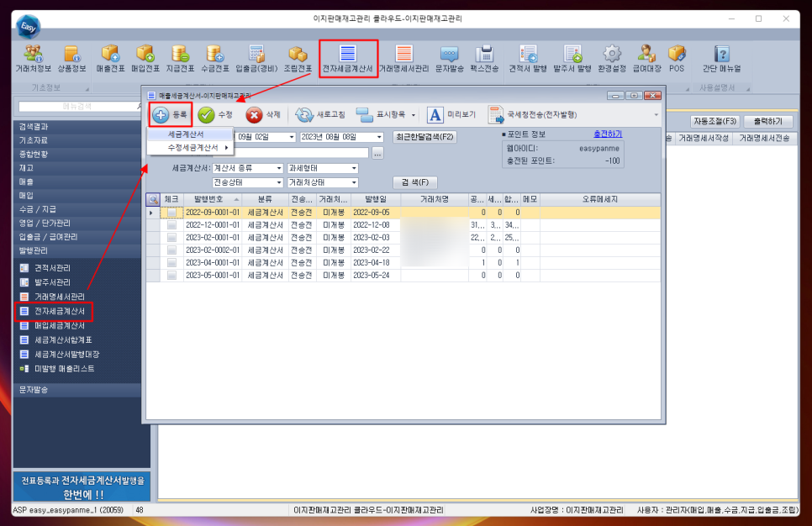This screenshot has width=812, height=526.
Task: Open 급여대장 toolbar icon
Action: coord(646,59)
